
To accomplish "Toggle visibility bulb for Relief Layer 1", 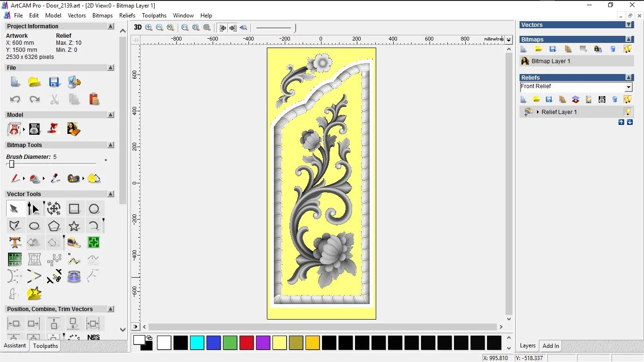I will (627, 112).
